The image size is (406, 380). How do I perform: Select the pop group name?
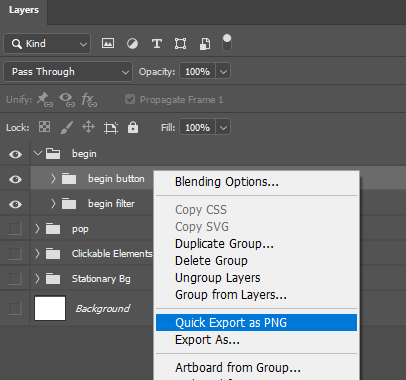pos(80,229)
